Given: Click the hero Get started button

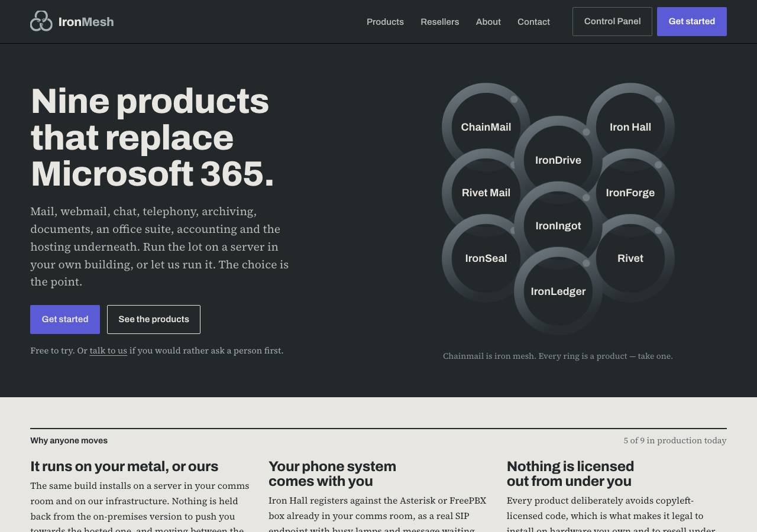Looking at the screenshot, I should point(65,319).
